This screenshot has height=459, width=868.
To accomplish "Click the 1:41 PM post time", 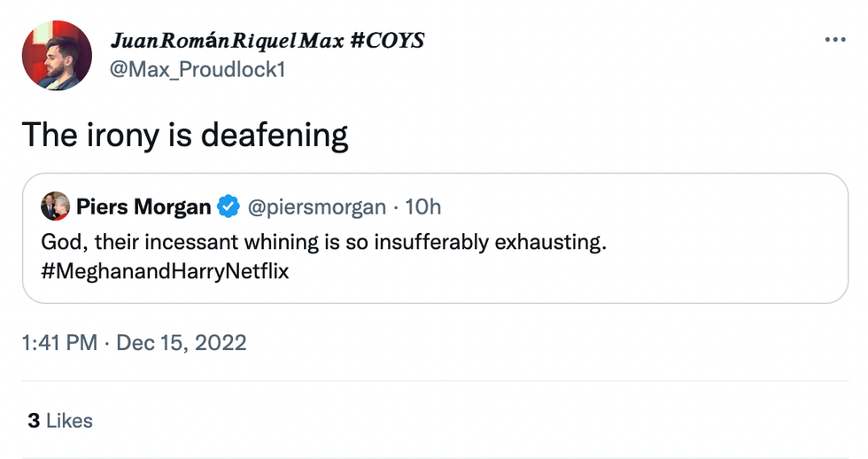I will click(x=59, y=343).
